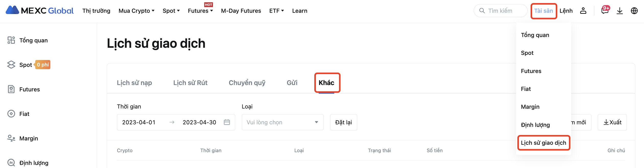
Task: Click the calendar icon in date range
Action: (227, 122)
